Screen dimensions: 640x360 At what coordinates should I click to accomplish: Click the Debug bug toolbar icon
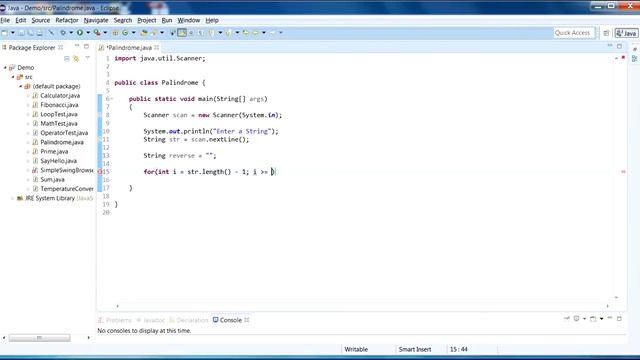63,33
